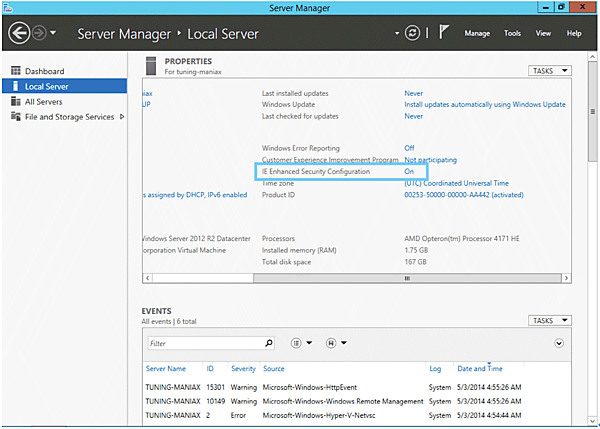Screen dimensions: 600x429
Task: Open the Tools menu
Action: 512,33
